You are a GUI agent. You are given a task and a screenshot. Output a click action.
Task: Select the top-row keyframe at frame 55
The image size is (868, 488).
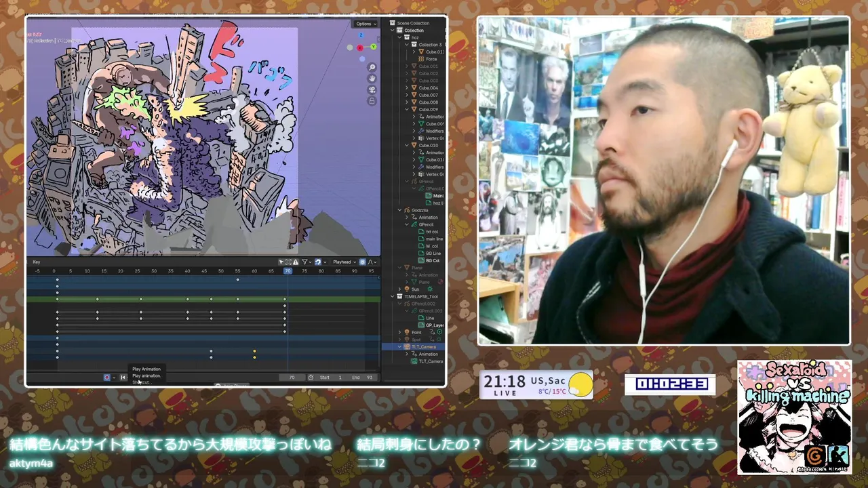pyautogui.click(x=238, y=279)
